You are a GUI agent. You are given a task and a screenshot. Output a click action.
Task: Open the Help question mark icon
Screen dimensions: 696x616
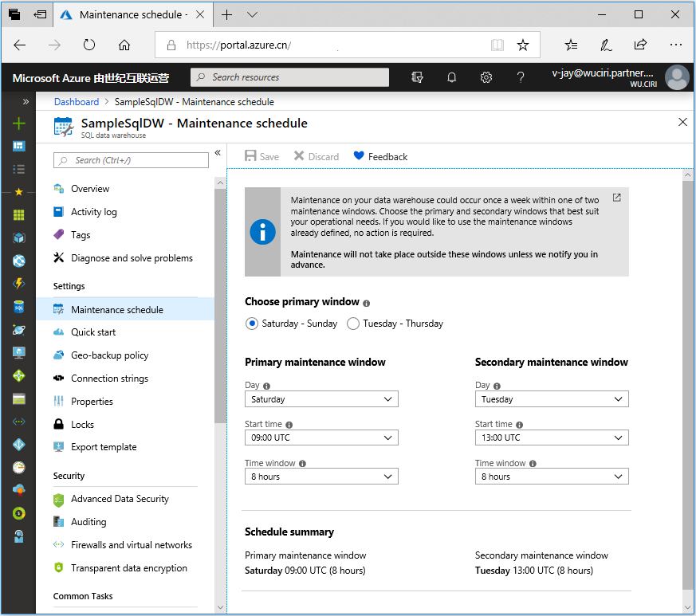tap(521, 77)
